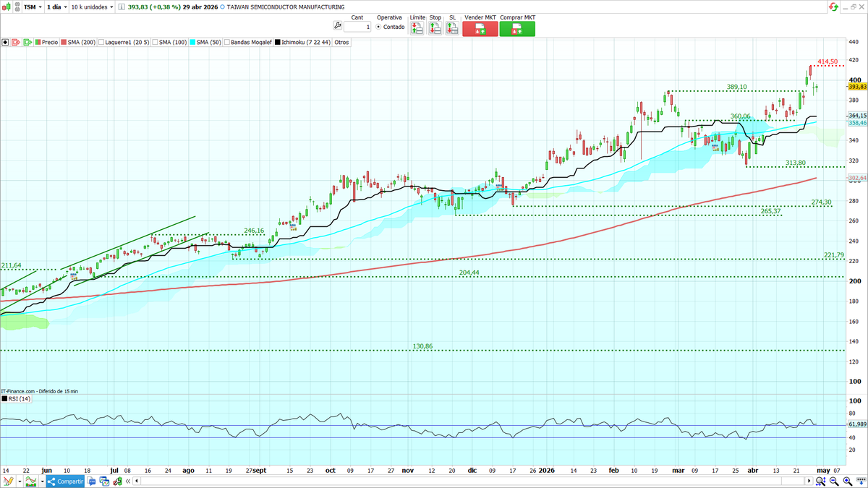The height and width of the screenshot is (488, 868).
Task: Click the wrench with green chart settings icon
Action: (117, 481)
